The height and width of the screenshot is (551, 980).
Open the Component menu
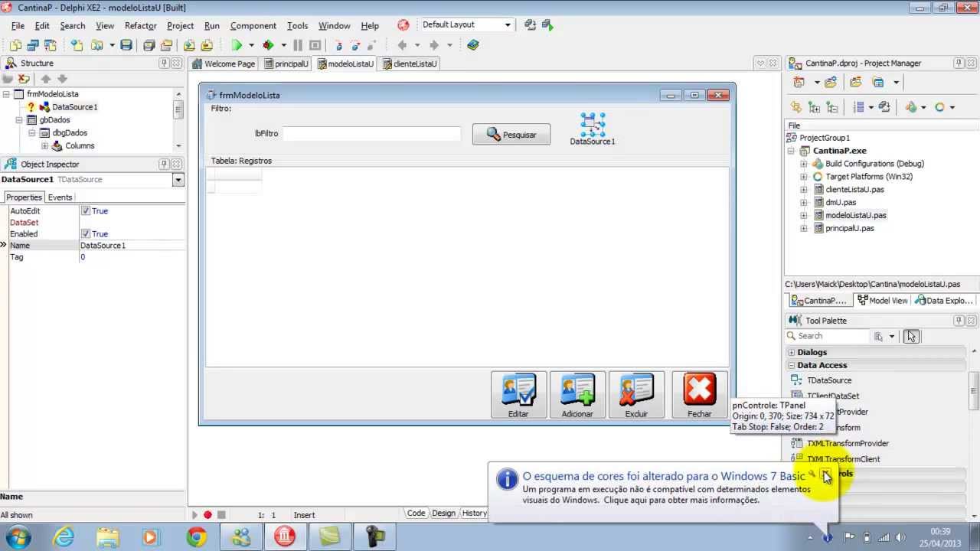(x=253, y=25)
